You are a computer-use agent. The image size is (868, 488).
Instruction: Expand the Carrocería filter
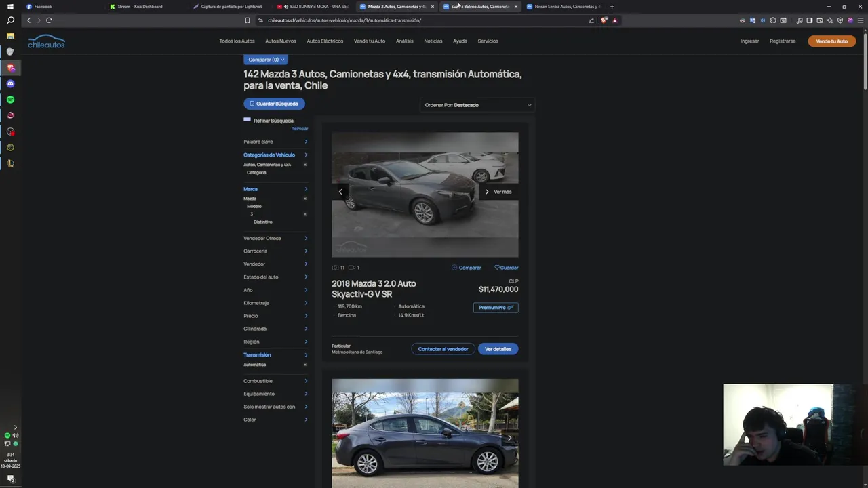[x=276, y=251]
